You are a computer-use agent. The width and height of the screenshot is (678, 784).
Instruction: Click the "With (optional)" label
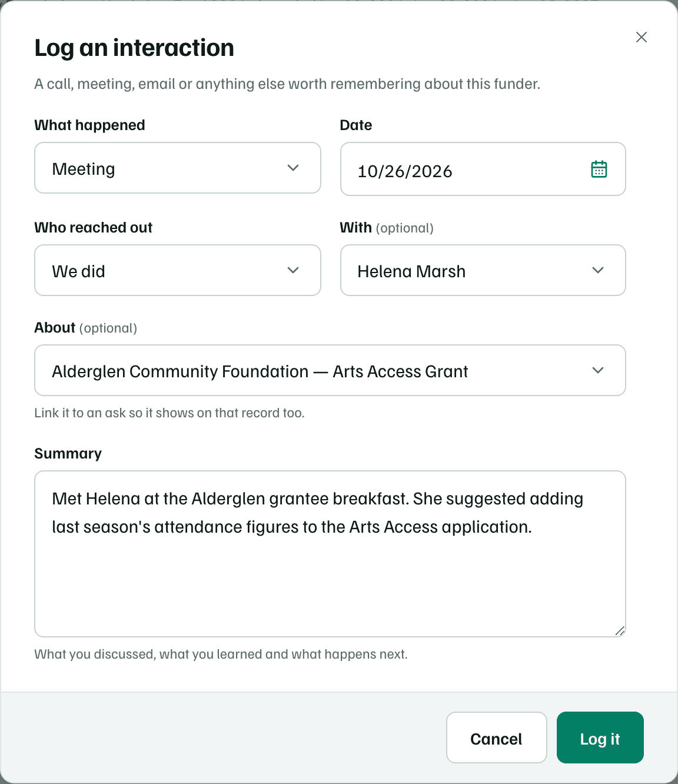click(387, 227)
